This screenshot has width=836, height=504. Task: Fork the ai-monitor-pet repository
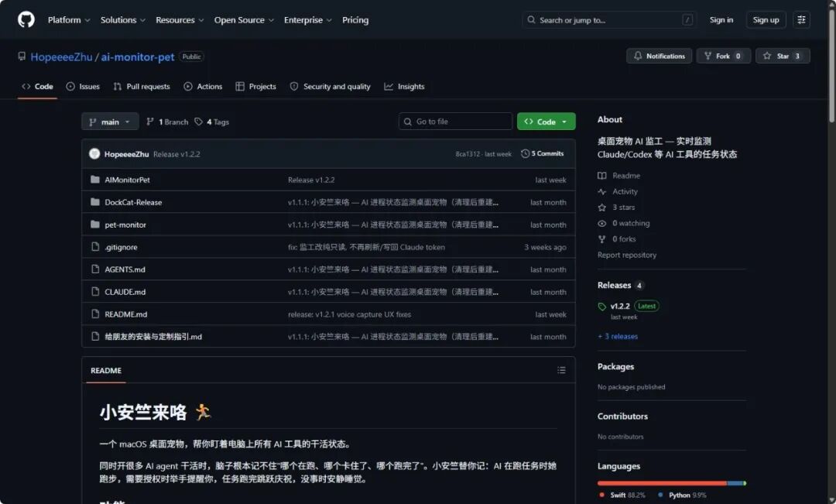[724, 56]
